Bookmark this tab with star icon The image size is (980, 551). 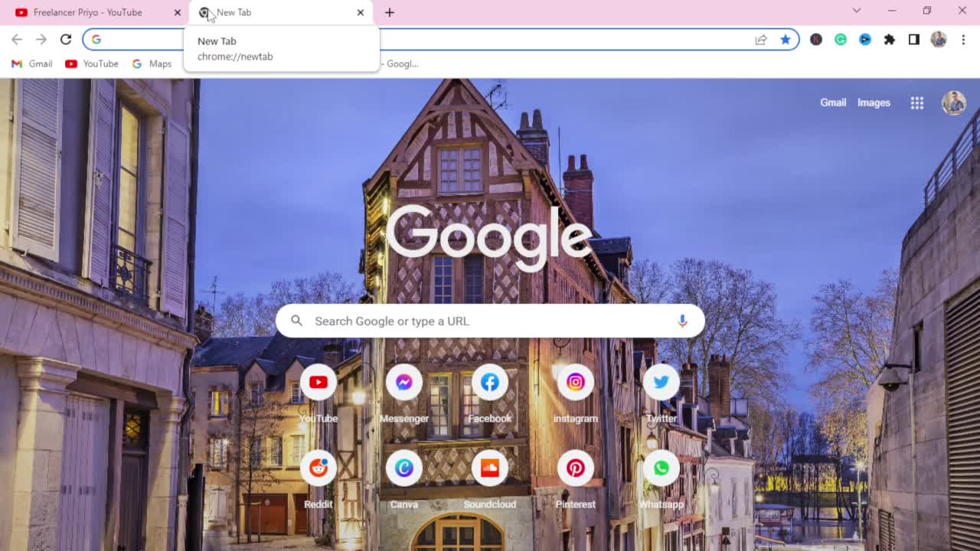tap(786, 40)
